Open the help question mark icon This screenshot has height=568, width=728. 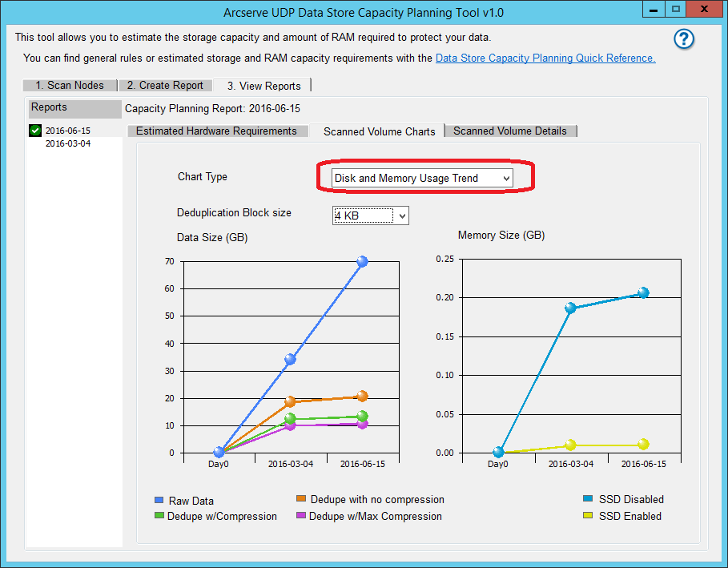click(684, 39)
